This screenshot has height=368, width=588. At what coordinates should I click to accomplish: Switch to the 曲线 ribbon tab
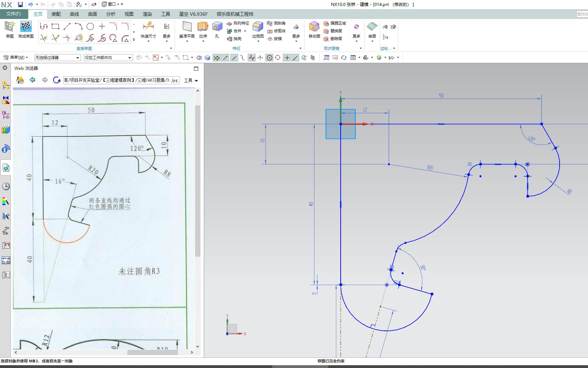[75, 14]
